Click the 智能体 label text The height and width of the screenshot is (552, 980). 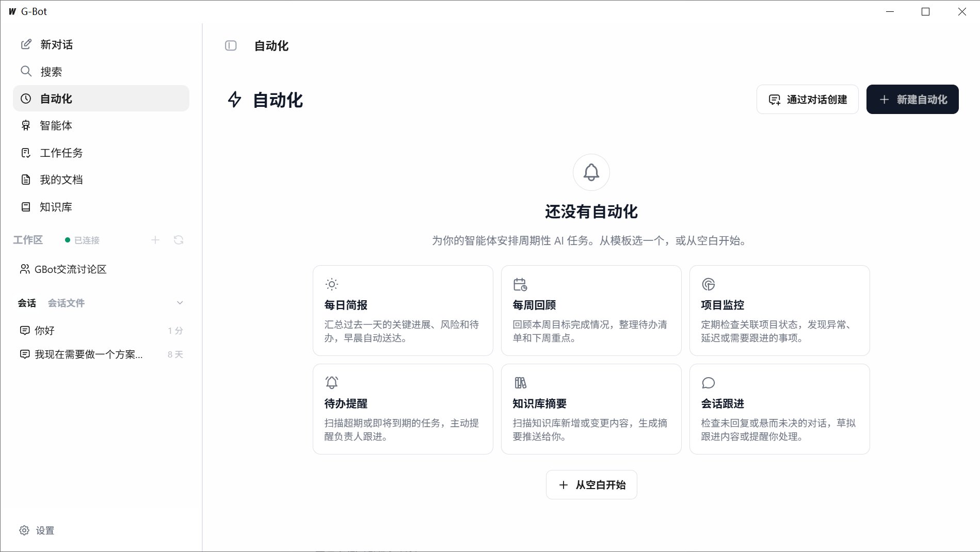(x=56, y=126)
